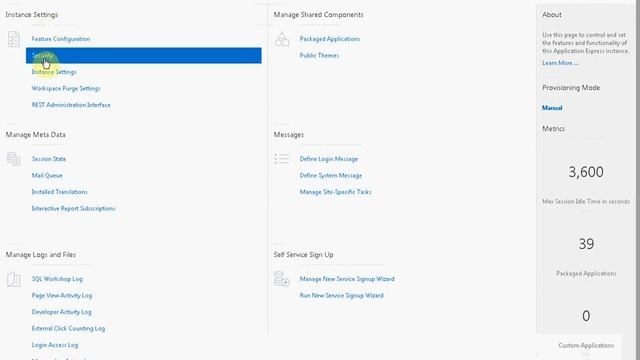
Task: Open Developer Activity Log
Action: click(x=62, y=312)
